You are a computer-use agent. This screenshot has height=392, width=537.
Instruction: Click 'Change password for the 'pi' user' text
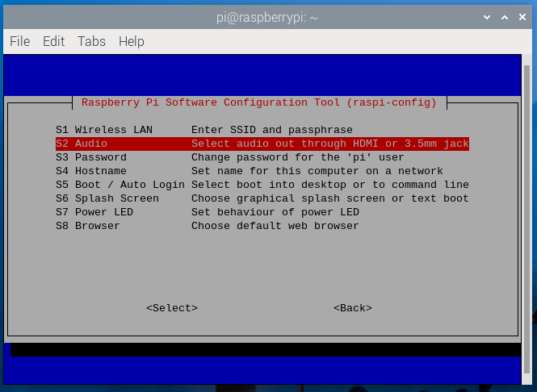click(298, 157)
